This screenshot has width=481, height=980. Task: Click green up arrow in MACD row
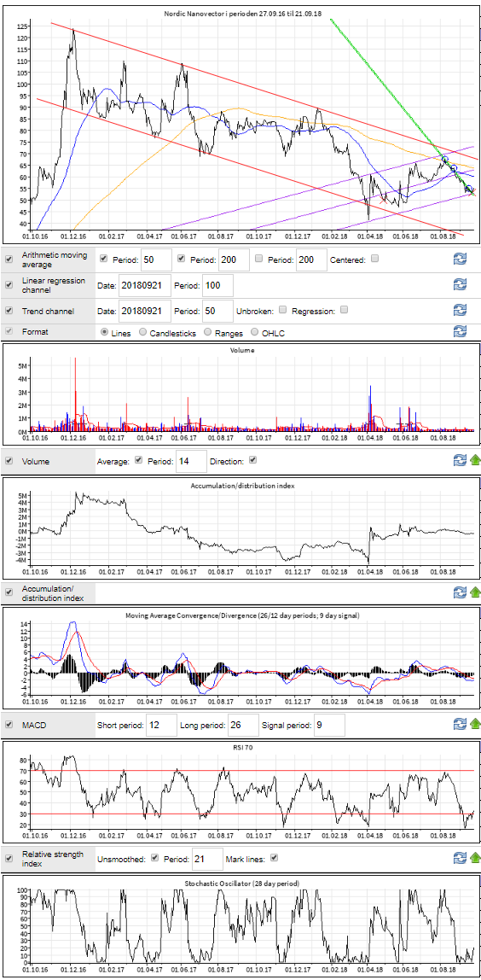[475, 724]
